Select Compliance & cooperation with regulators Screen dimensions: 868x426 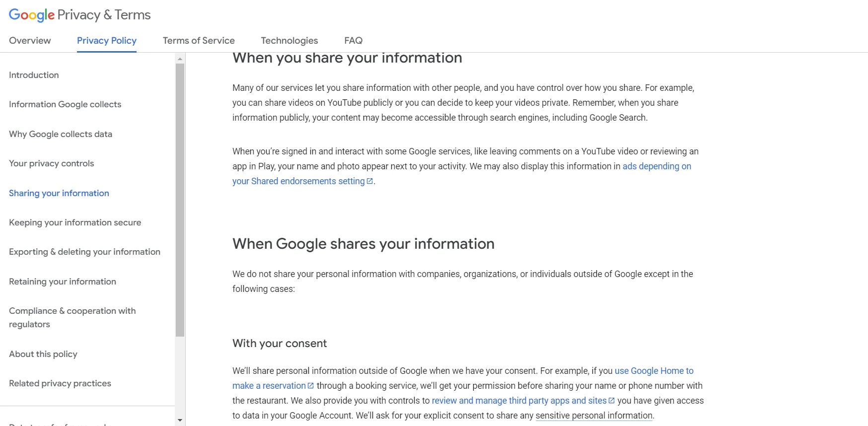click(72, 317)
